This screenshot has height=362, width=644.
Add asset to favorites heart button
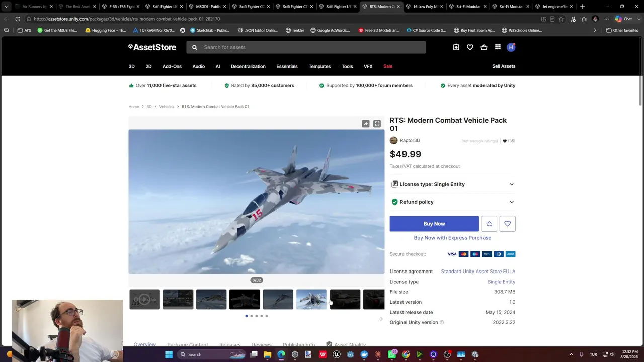point(507,224)
